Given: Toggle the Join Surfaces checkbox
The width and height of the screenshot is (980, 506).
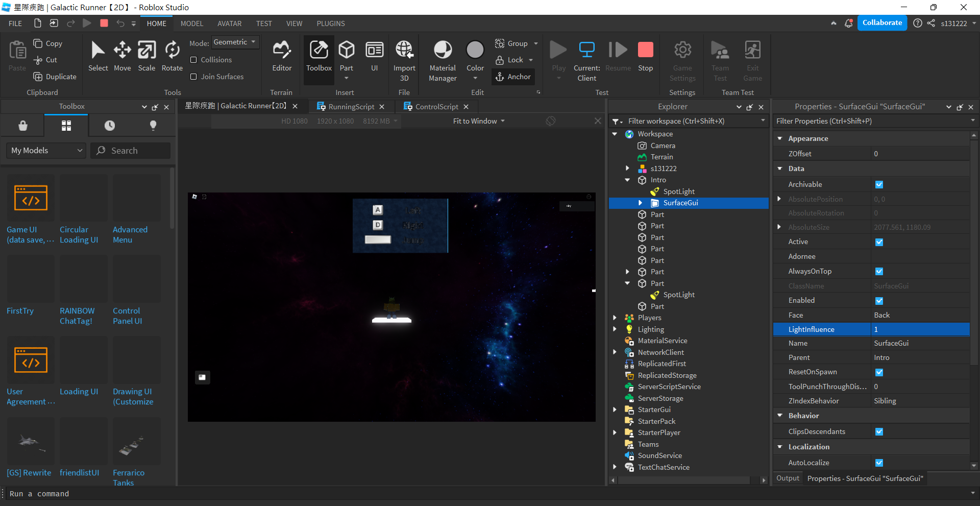Looking at the screenshot, I should 193,77.
